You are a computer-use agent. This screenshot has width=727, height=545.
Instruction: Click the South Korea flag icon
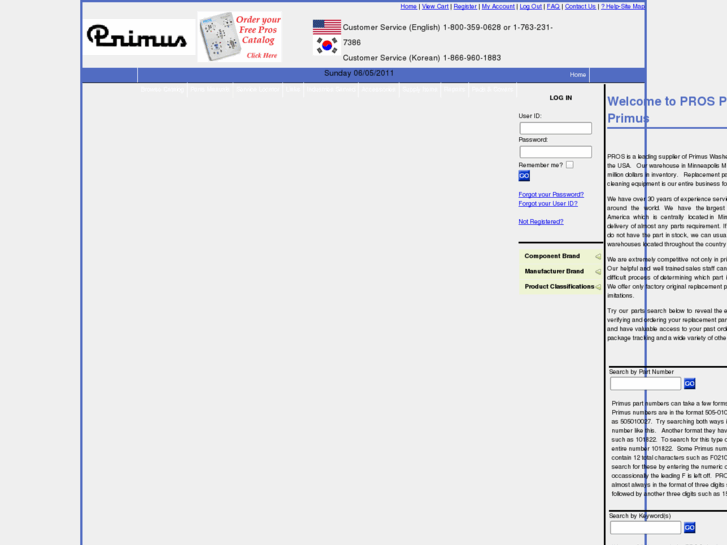327,46
